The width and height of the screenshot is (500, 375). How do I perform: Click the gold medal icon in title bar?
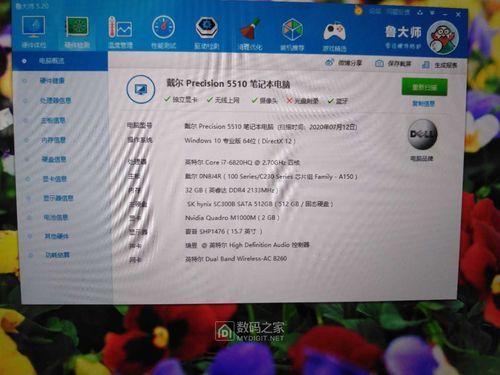click(x=358, y=11)
